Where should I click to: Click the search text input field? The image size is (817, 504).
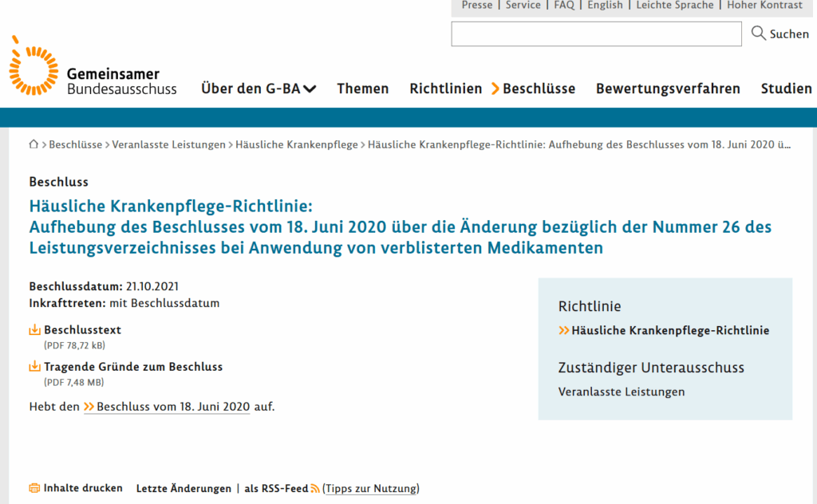coord(596,33)
